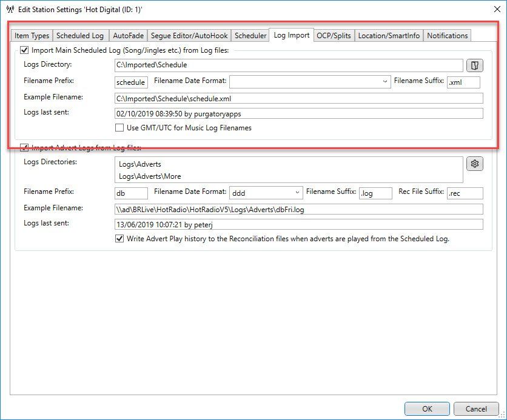This screenshot has width=507, height=420.
Task: Enable Use GMT/UTC for Music Log Filenames
Action: pyautogui.click(x=119, y=128)
